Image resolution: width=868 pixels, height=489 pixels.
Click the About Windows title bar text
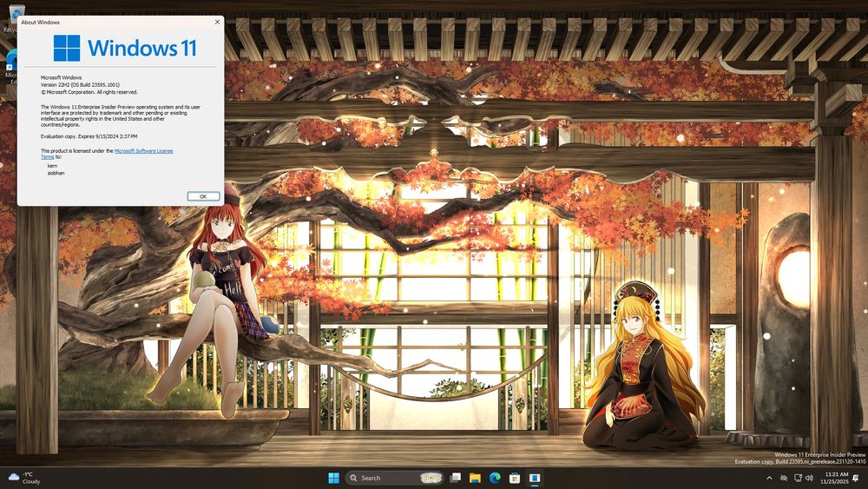coord(41,23)
